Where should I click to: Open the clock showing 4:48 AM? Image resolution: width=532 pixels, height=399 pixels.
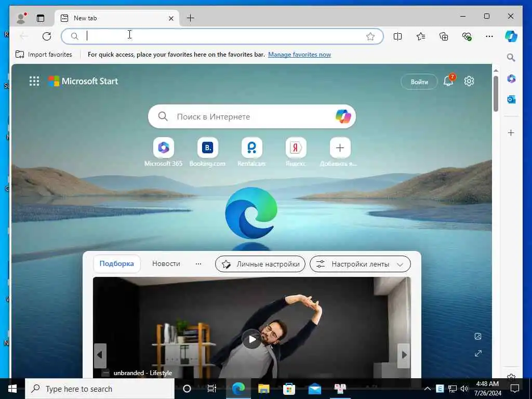tap(487, 389)
